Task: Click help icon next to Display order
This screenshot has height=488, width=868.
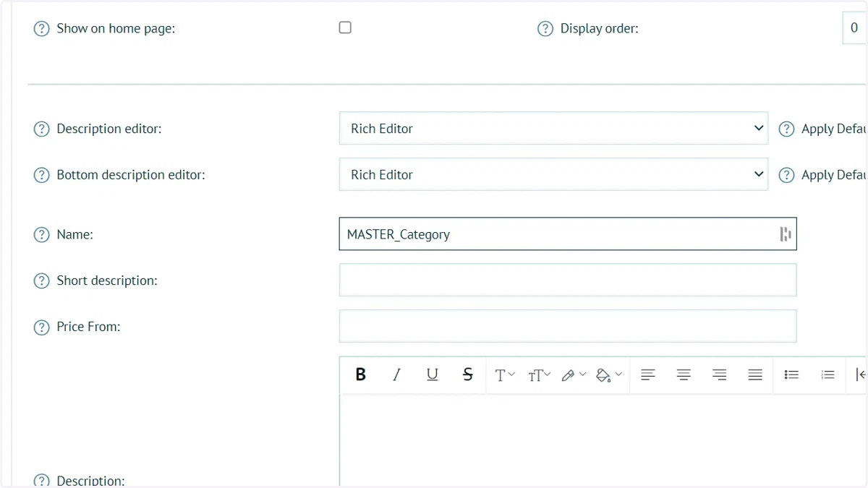Action: [545, 29]
